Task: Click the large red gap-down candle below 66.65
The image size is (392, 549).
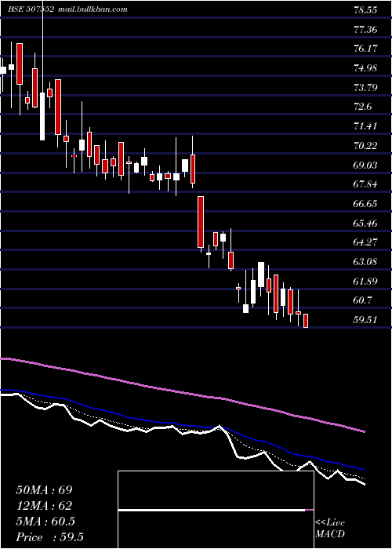Action: point(201,222)
